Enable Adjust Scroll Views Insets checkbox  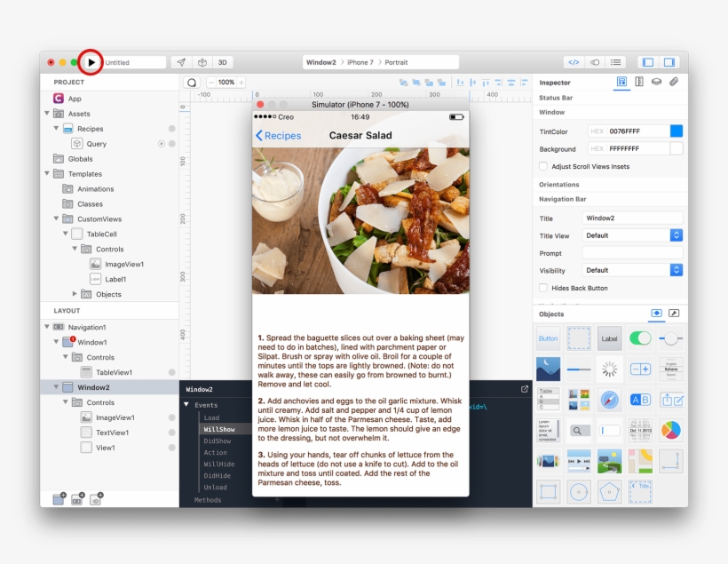coord(543,166)
